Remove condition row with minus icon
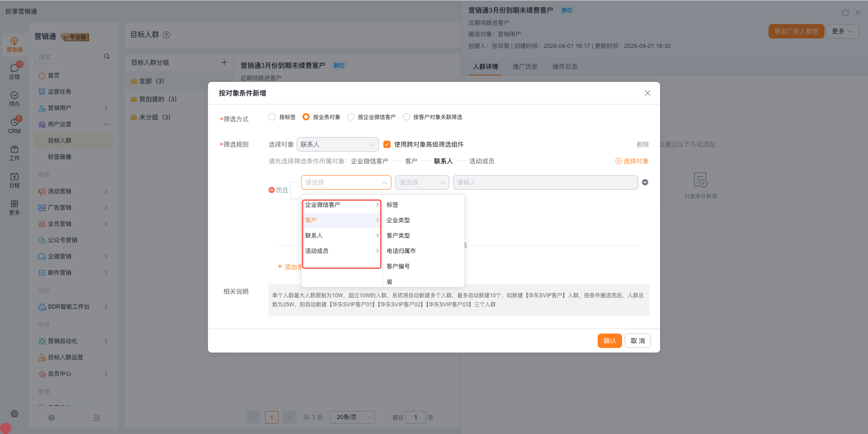868x434 pixels. coord(645,182)
